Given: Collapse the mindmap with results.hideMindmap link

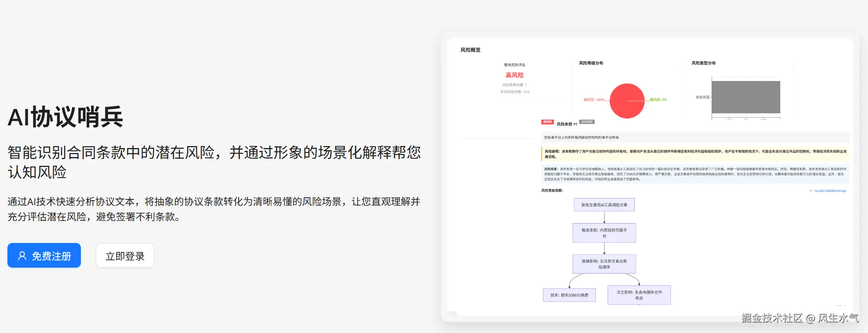Looking at the screenshot, I should pos(830,191).
